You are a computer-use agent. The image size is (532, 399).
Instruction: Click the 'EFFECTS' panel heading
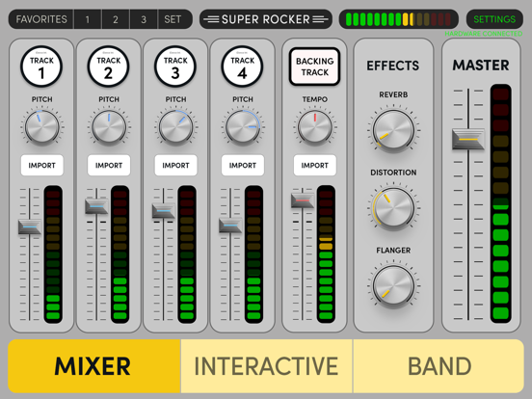coord(393,66)
